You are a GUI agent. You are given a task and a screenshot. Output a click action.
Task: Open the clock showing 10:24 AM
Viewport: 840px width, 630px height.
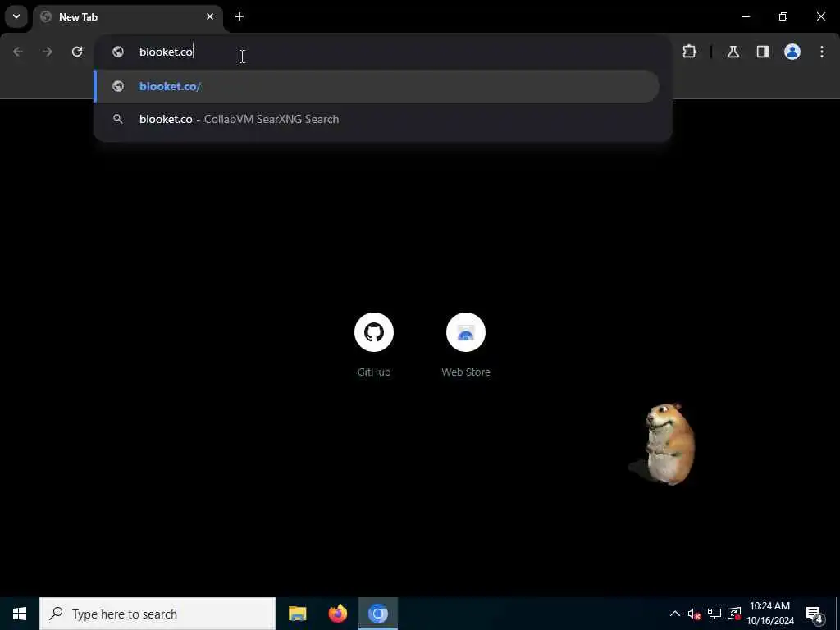click(770, 614)
